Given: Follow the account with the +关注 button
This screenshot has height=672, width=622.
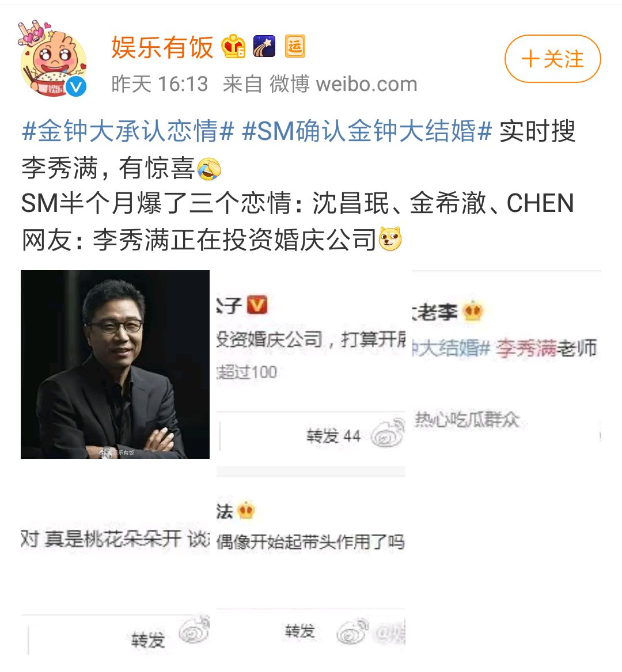Looking at the screenshot, I should click(552, 59).
